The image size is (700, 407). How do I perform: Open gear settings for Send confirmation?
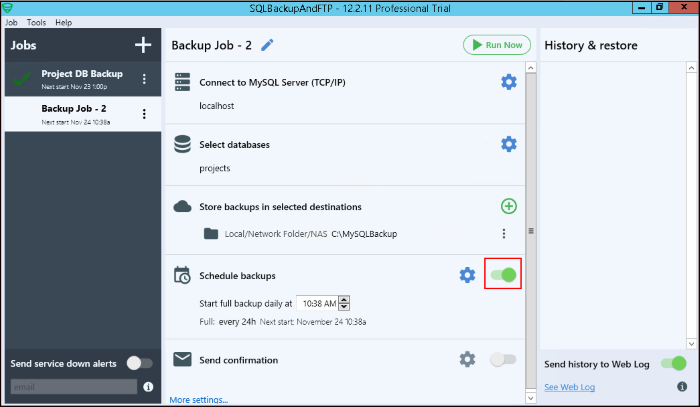click(x=467, y=359)
